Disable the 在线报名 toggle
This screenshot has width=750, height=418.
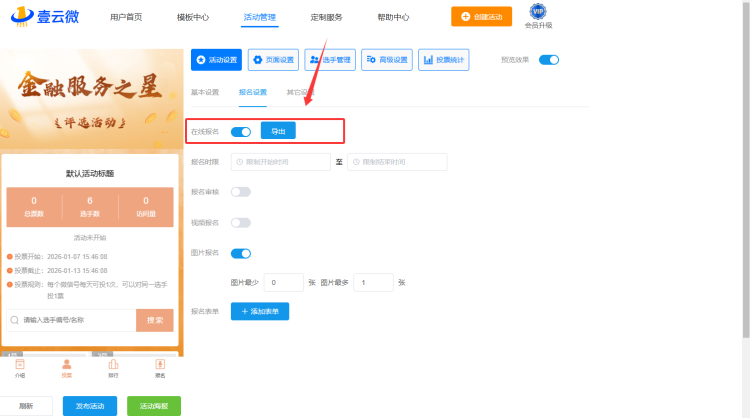[241, 131]
